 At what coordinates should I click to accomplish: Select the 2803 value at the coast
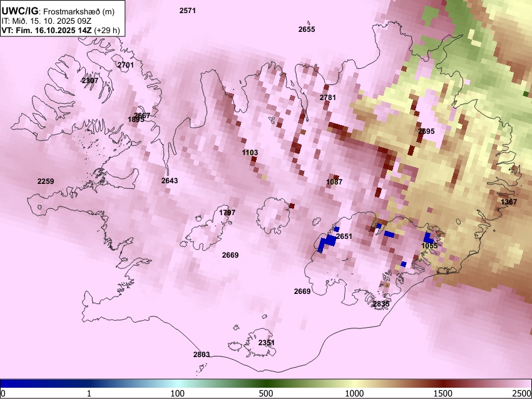tap(202, 354)
